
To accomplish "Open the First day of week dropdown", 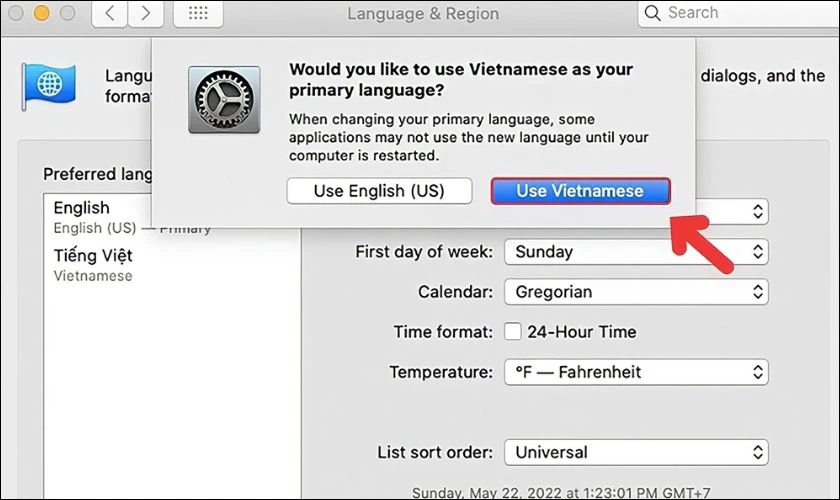I will coord(636,252).
